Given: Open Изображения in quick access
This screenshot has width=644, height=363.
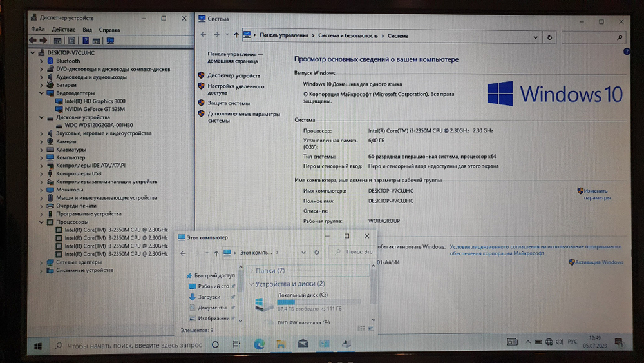Looking at the screenshot, I should click(x=214, y=319).
